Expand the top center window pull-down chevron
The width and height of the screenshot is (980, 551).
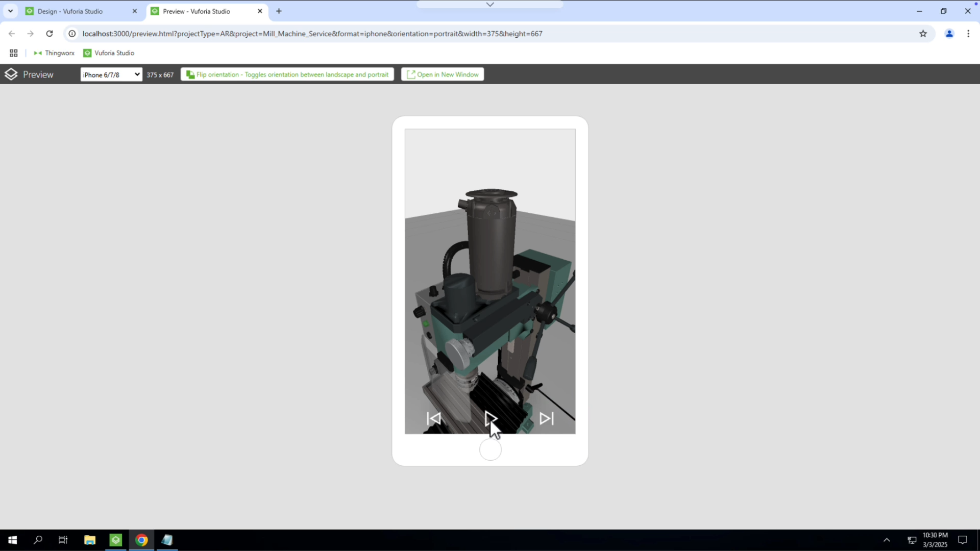coord(490,5)
